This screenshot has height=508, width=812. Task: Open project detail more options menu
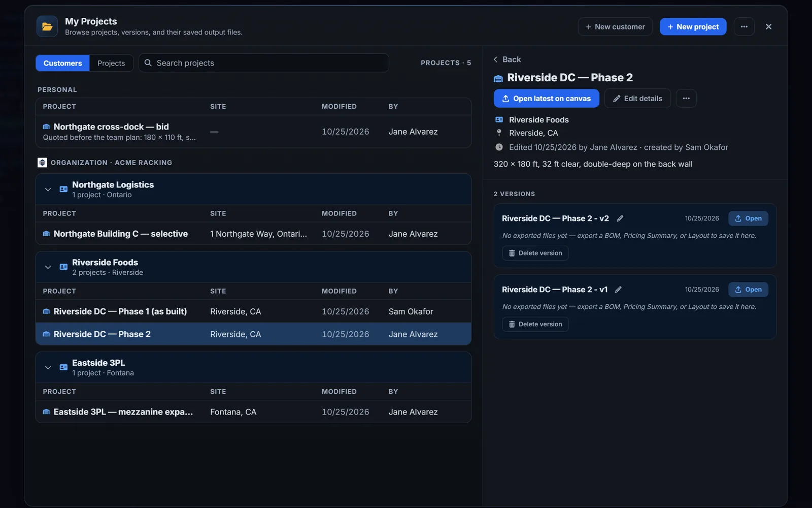686,99
